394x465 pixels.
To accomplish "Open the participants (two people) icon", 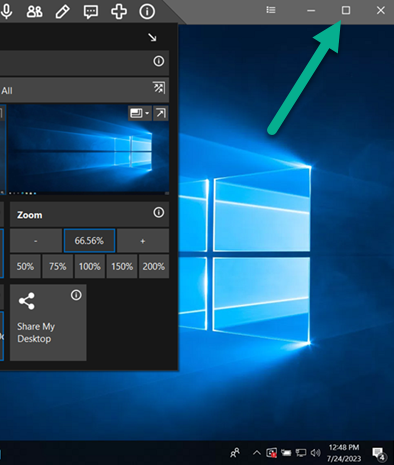I will coord(34,11).
